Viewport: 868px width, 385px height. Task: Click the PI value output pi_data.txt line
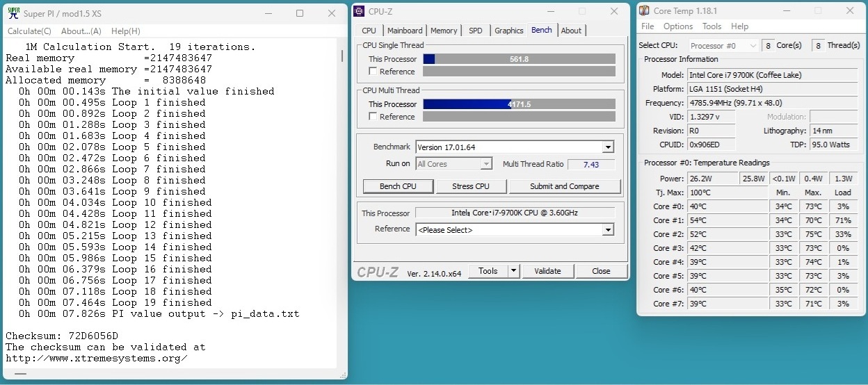click(159, 313)
